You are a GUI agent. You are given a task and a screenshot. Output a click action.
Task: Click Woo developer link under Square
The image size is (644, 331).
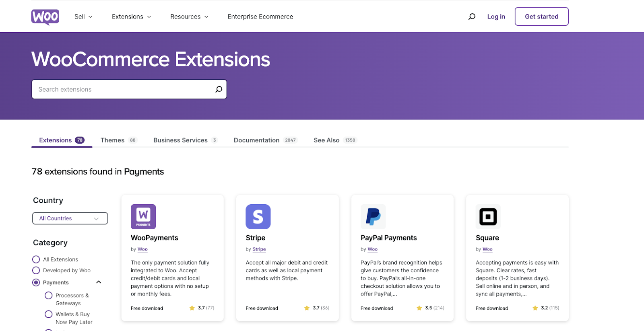click(487, 249)
